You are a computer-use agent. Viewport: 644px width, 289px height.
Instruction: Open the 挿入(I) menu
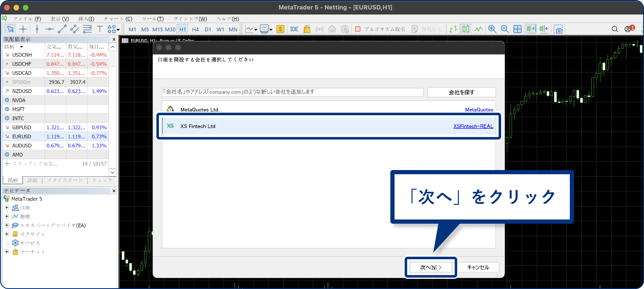click(86, 19)
